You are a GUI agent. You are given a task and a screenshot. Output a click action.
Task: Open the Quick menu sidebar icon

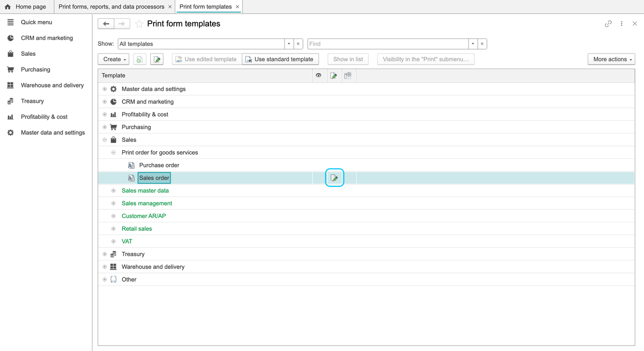tap(11, 22)
